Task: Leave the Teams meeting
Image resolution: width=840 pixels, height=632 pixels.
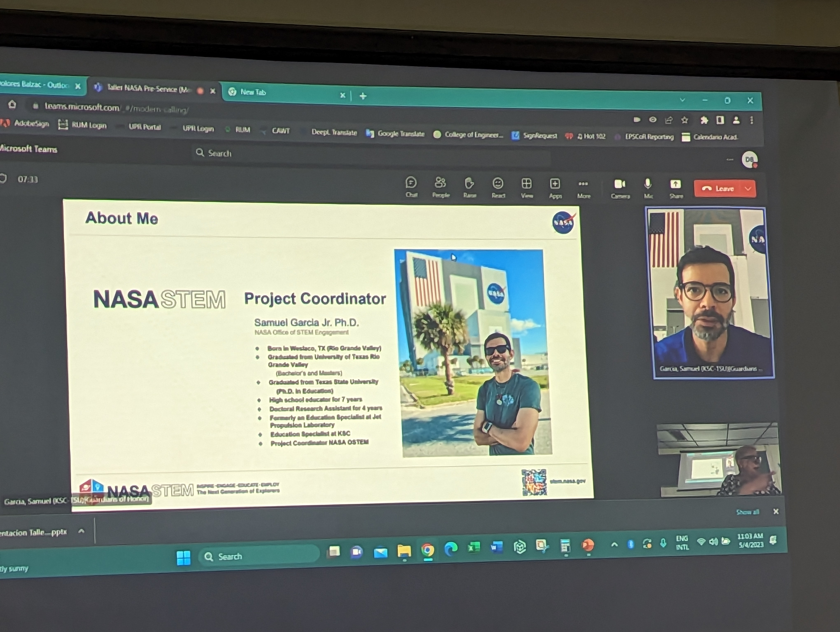Action: point(718,188)
